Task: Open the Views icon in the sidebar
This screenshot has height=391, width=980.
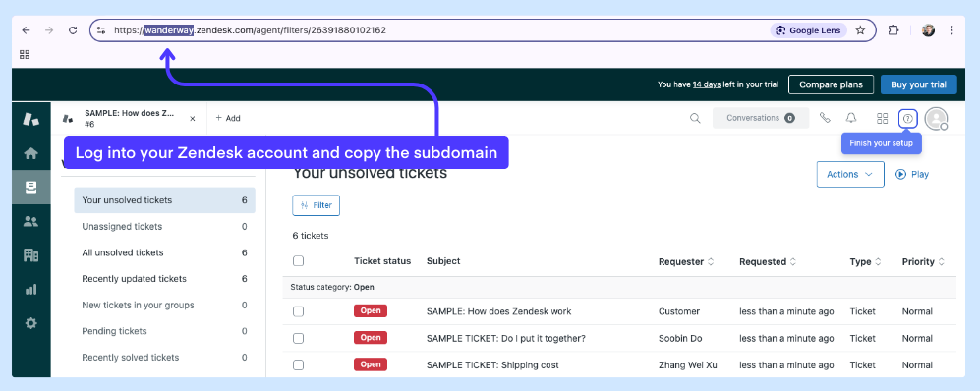Action: pyautogui.click(x=30, y=188)
